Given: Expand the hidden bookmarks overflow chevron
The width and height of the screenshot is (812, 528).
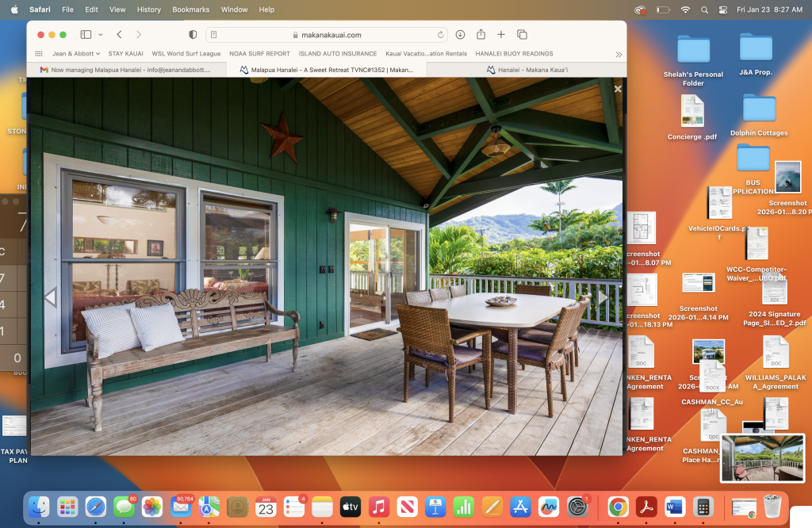Looking at the screenshot, I should click(619, 54).
